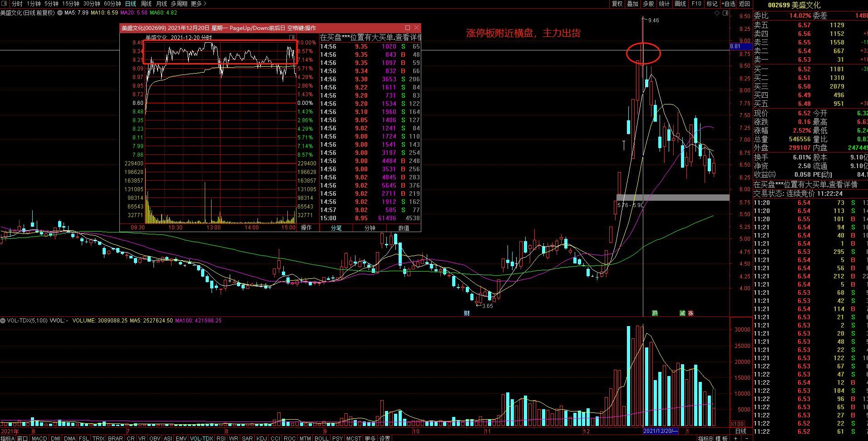Expand the 更多 timeframe options
Viewport: 868px width, 441px height.
click(x=198, y=4)
